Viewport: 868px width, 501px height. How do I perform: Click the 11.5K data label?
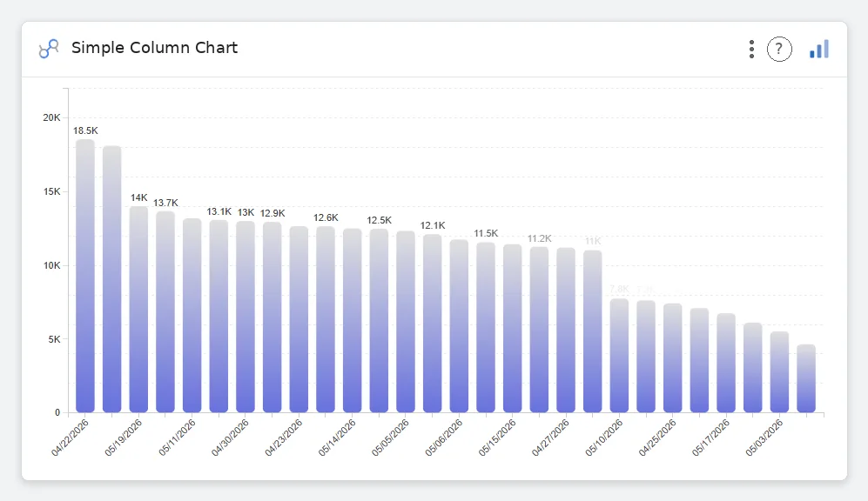click(x=486, y=234)
